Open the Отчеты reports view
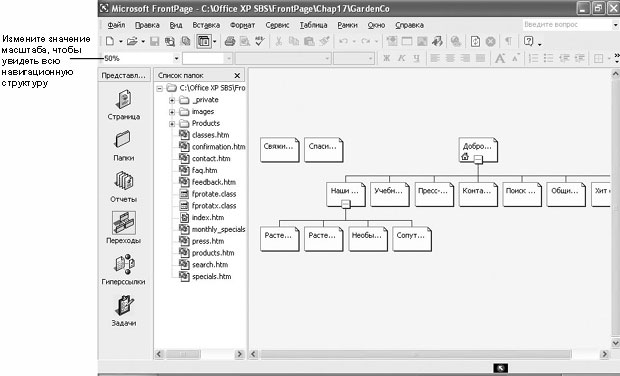This screenshot has width=620, height=376. (x=124, y=187)
